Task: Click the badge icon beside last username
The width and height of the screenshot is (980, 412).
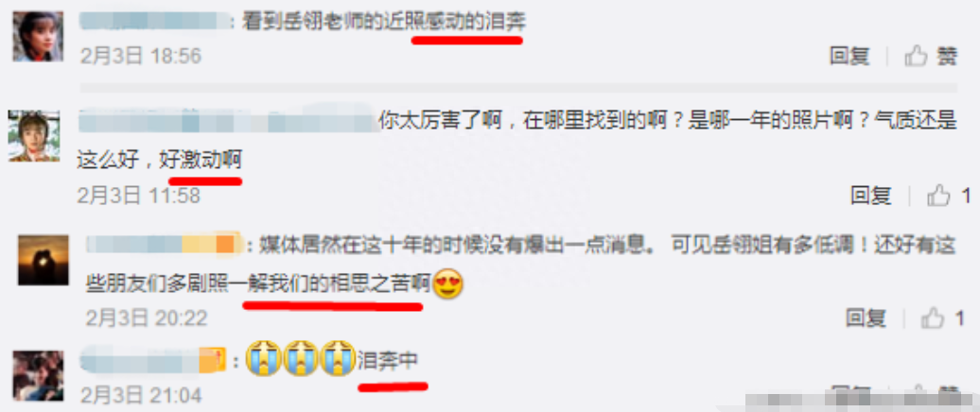Action: [213, 360]
